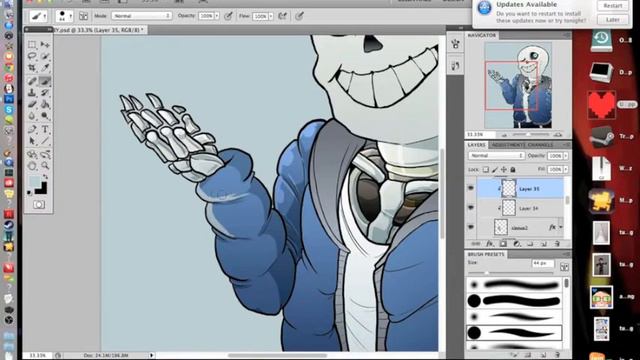Select the Pen tool
Image resolution: width=640 pixels, height=360 pixels.
32,130
